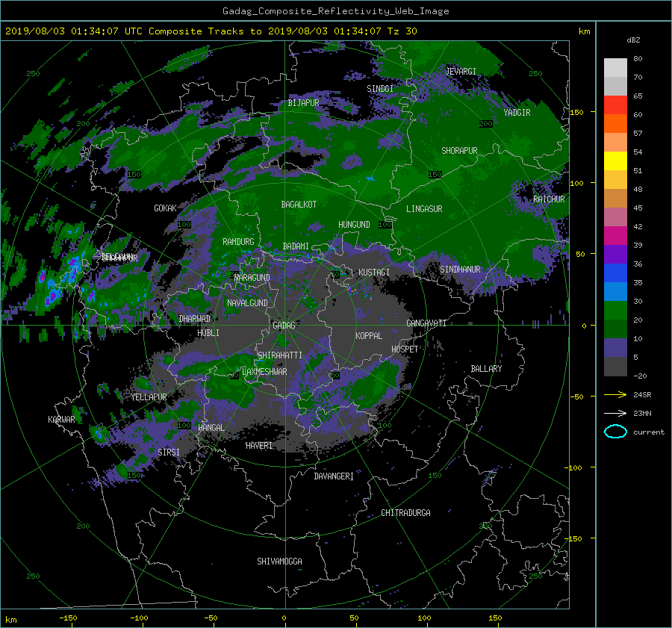Select the SHORAPUR city label
This screenshot has width=672, height=628.
[x=459, y=150]
